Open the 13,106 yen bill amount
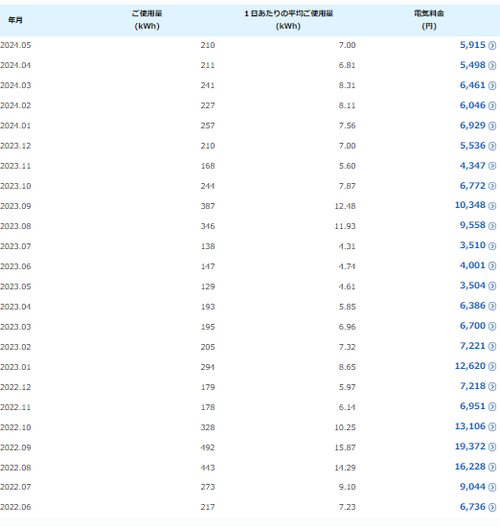This screenshot has height=527, width=500. [x=470, y=427]
